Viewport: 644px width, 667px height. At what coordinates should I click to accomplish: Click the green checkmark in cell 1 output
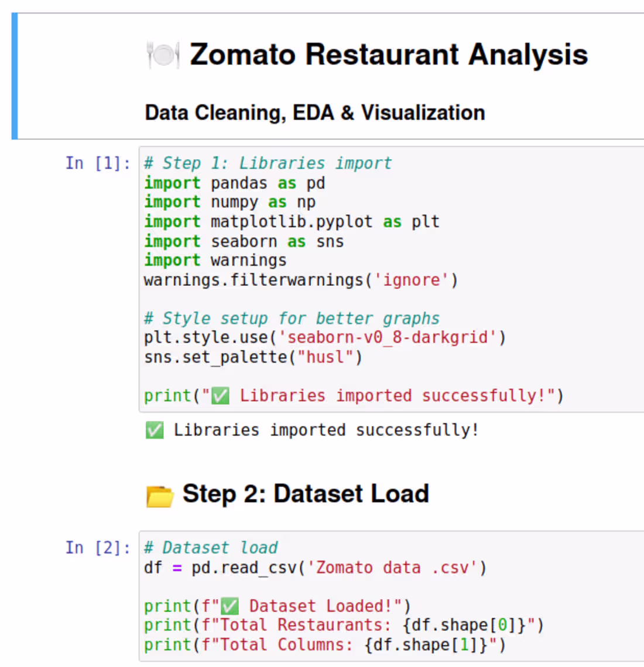click(x=154, y=429)
